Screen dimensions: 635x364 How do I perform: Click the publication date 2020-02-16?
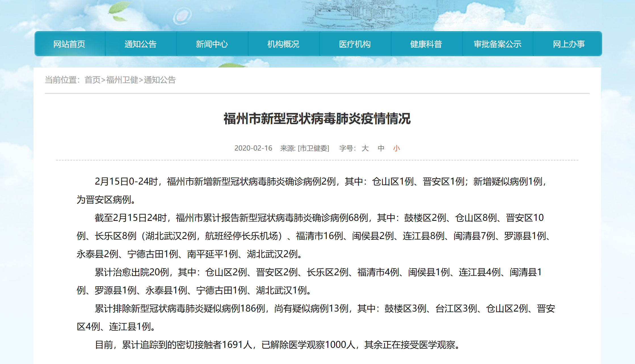click(253, 148)
